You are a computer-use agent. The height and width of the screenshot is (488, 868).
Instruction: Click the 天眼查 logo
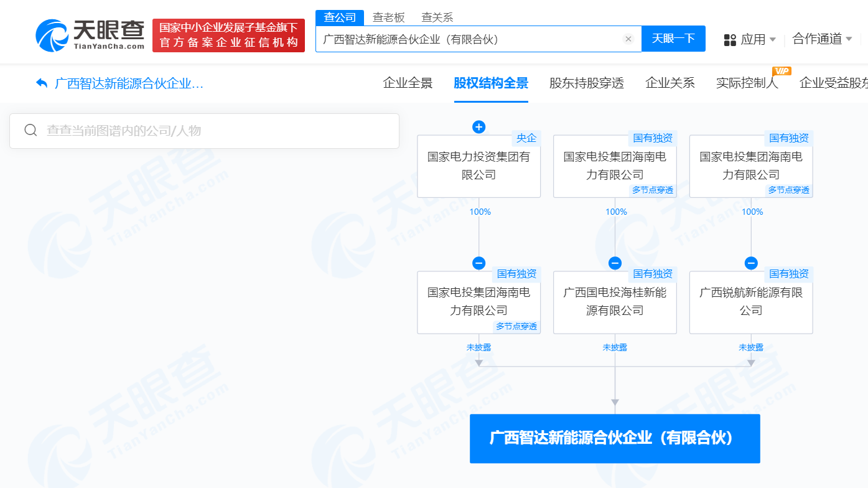point(90,35)
